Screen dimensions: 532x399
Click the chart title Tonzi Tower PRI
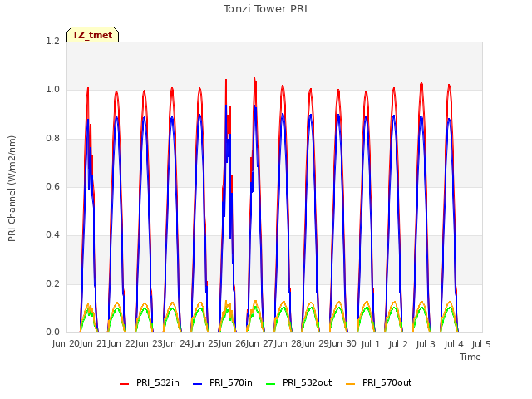pos(265,9)
